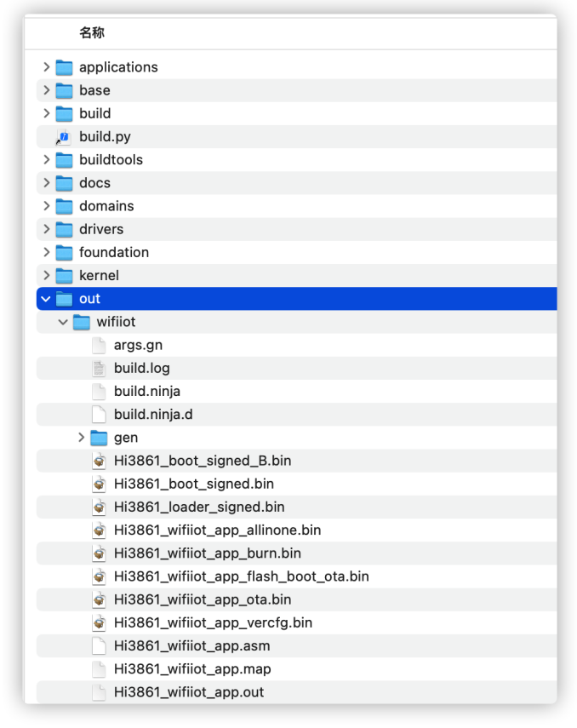Sort by the 名称 column header
577x728 pixels.
[92, 33]
